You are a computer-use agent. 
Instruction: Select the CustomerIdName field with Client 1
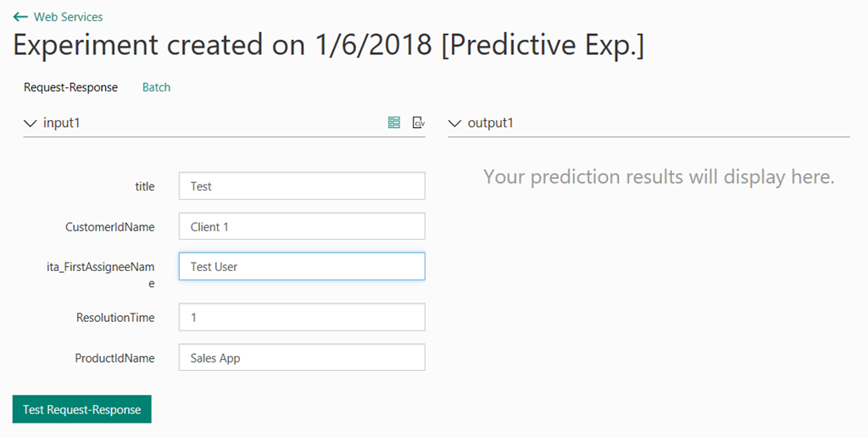pyautogui.click(x=302, y=226)
